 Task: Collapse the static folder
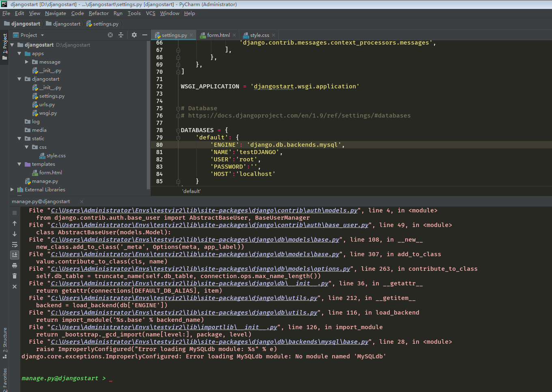click(x=19, y=139)
